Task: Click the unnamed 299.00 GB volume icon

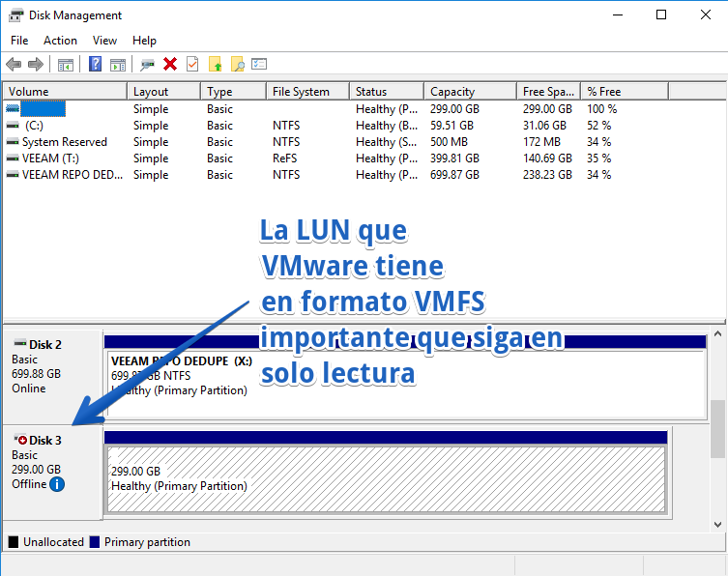Action: click(x=13, y=108)
